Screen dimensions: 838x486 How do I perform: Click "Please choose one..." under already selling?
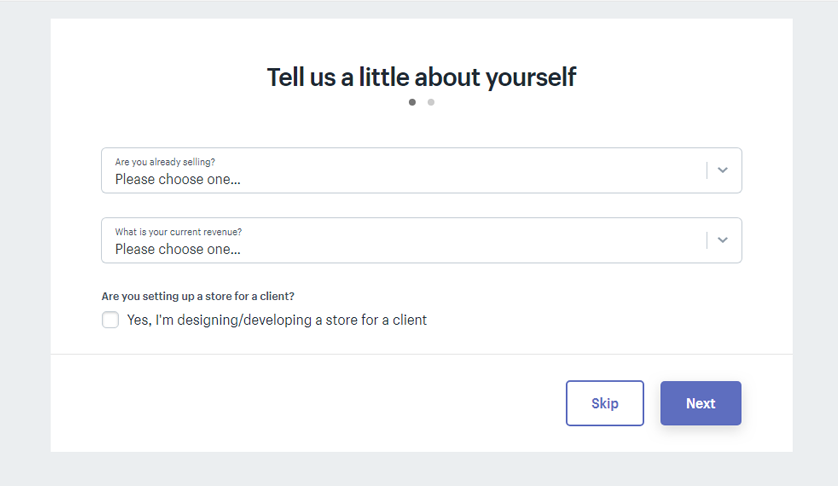coord(178,180)
